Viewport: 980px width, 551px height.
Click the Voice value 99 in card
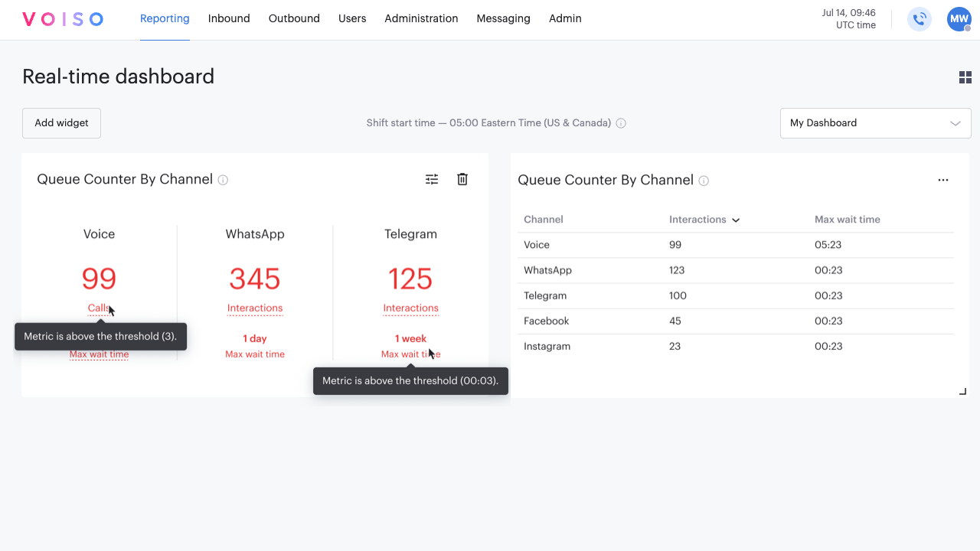click(99, 279)
